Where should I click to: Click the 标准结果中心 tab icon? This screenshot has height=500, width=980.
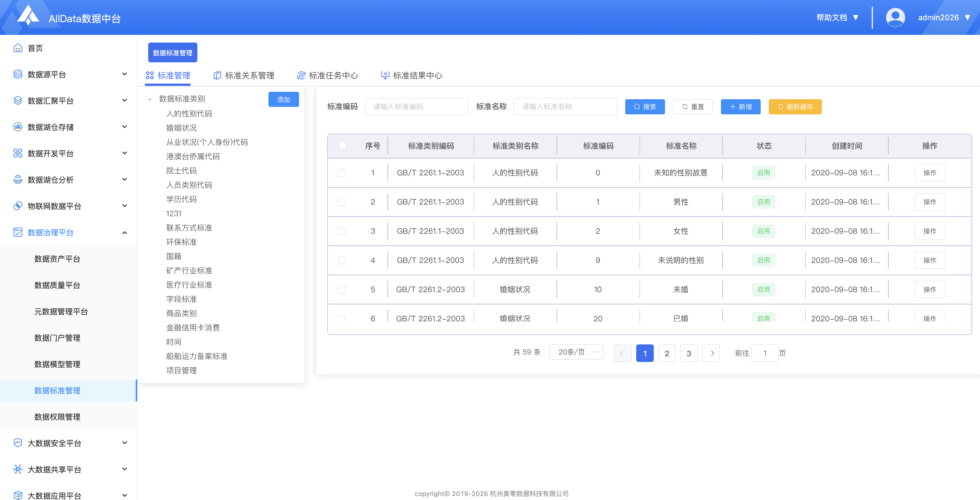pos(385,75)
